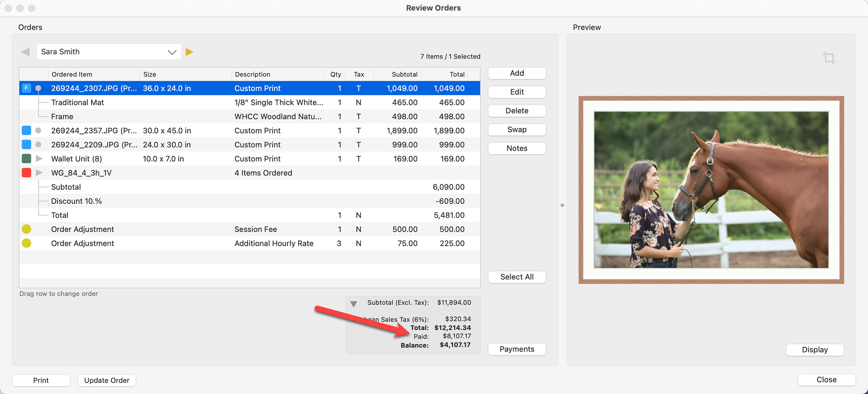Image resolution: width=868 pixels, height=394 pixels.
Task: Click the blue F icon on first row
Action: [x=26, y=88]
